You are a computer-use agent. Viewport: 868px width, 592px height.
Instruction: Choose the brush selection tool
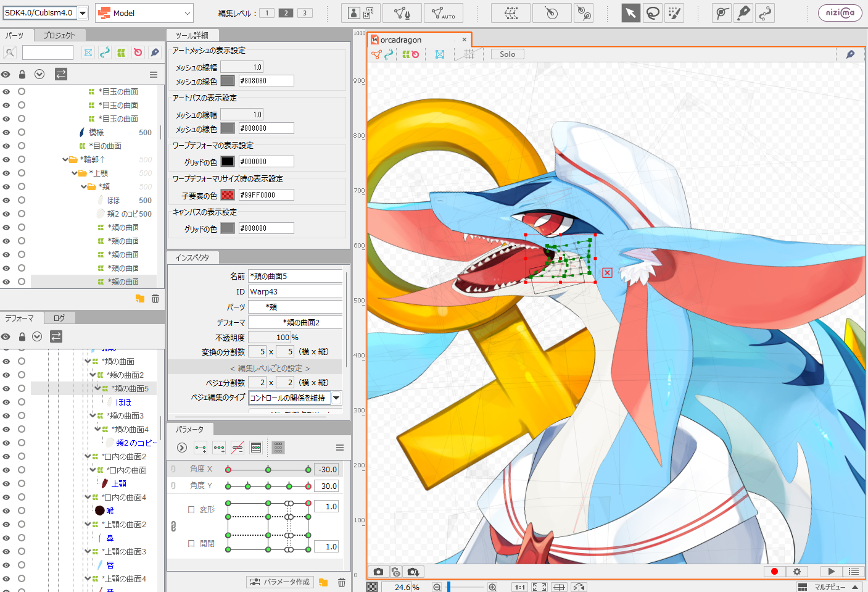675,13
